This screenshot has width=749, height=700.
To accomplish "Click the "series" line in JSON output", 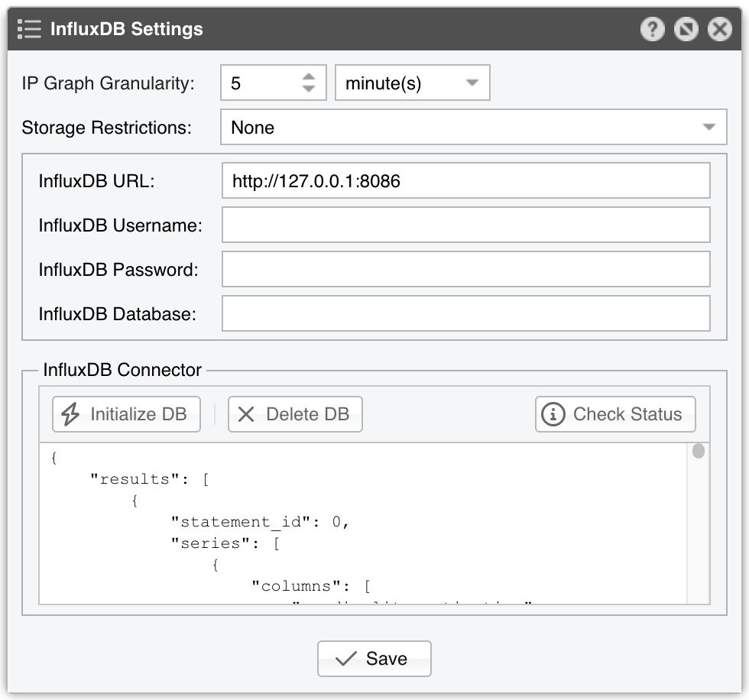I will coord(225,543).
